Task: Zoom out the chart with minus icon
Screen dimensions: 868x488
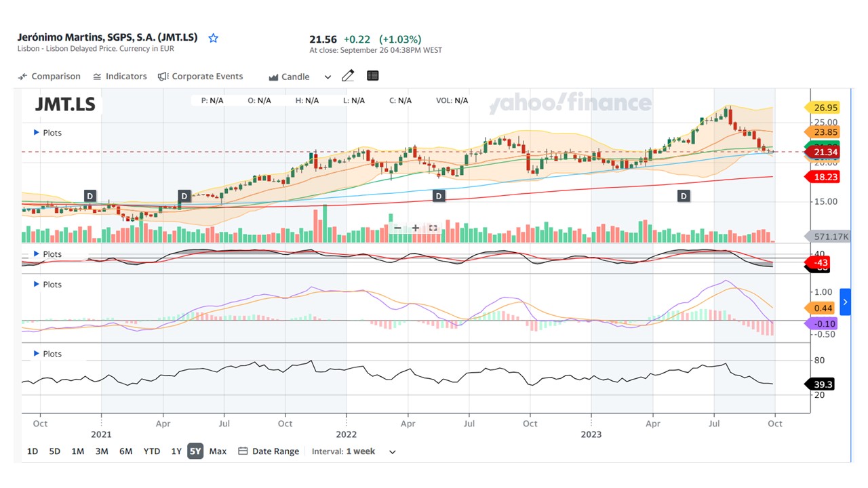Action: [398, 228]
